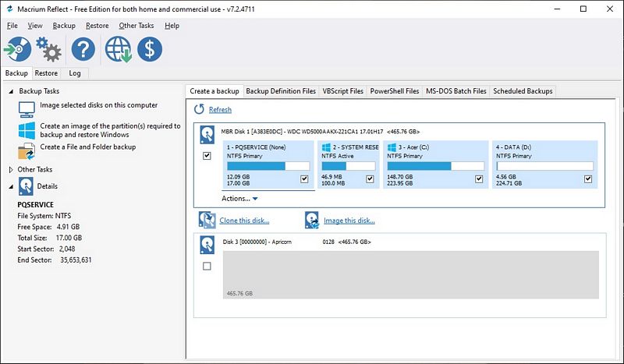Click the Clone this disk... link
This screenshot has width=624, height=364.
(244, 221)
